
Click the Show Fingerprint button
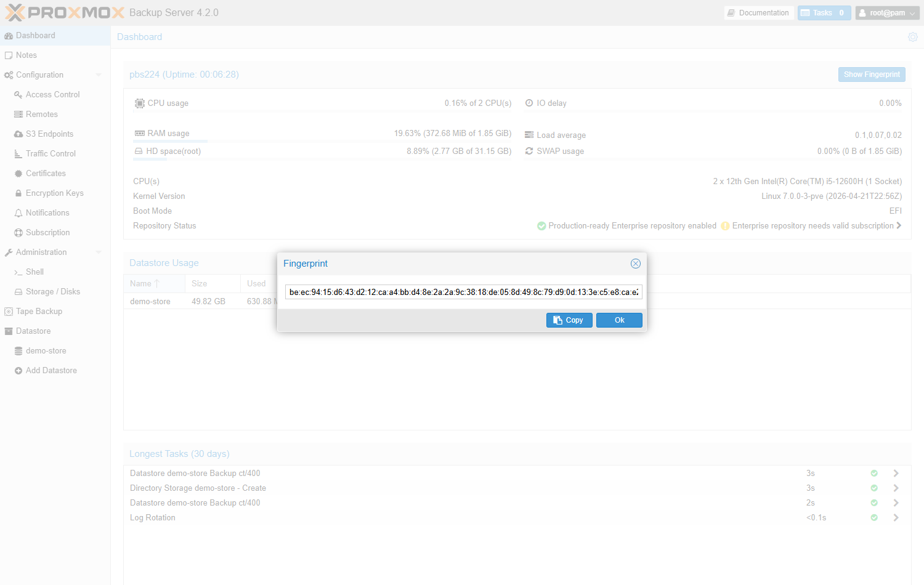click(872, 75)
